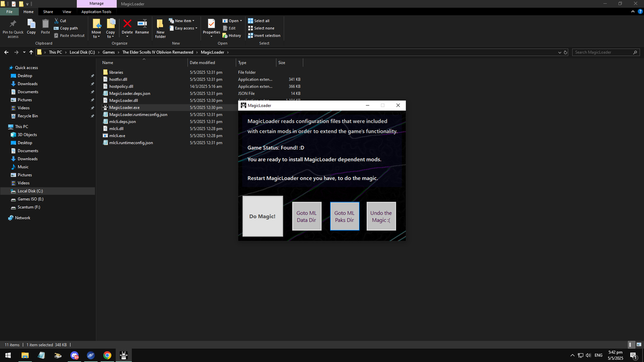Click volume icon in system tray
This screenshot has width=644, height=362.
pos(588,355)
